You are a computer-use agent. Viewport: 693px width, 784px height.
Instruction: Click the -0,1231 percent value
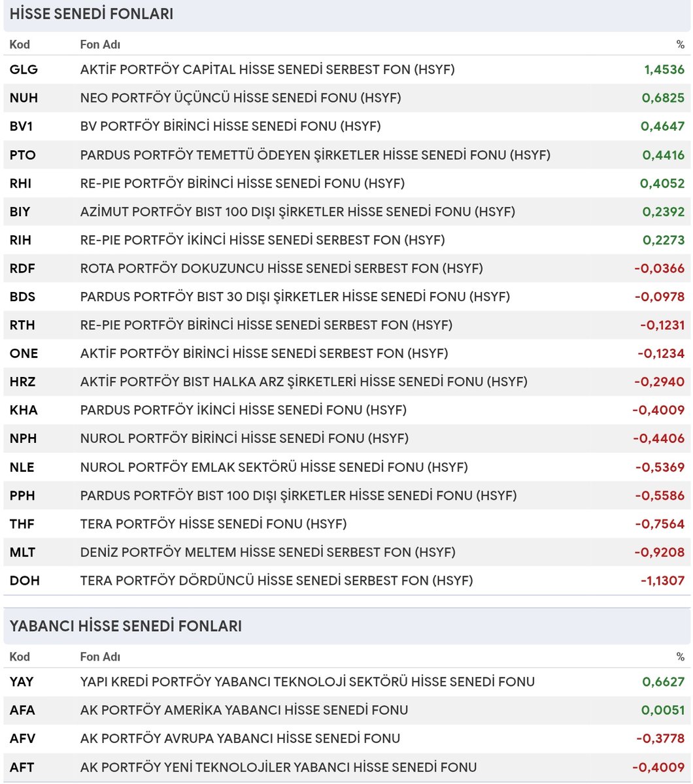[x=662, y=325]
